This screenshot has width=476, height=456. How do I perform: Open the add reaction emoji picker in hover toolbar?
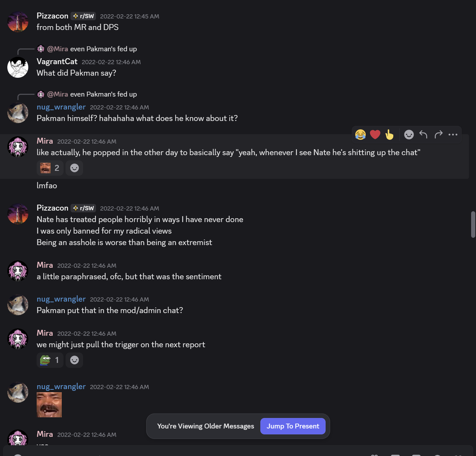(409, 135)
